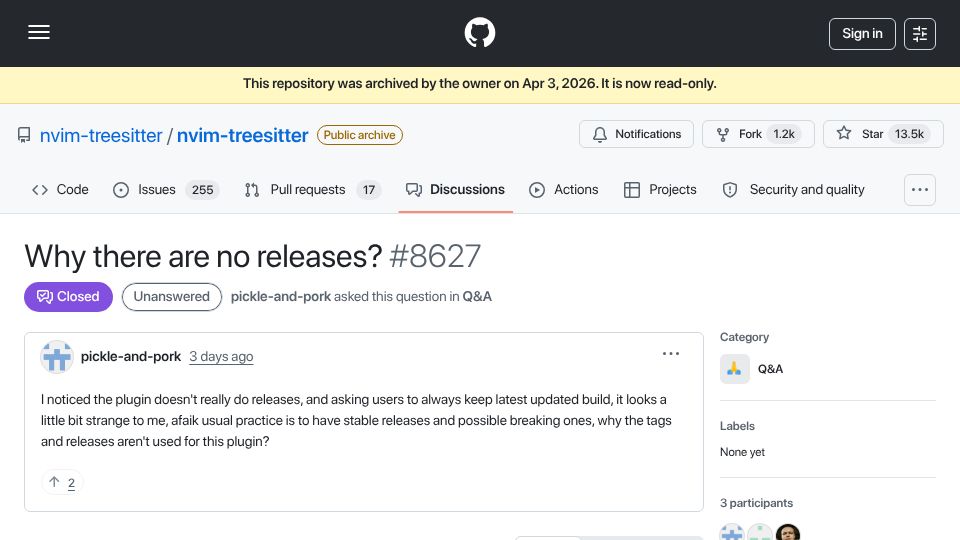The height and width of the screenshot is (540, 960).
Task: Upvote the question with arrow button
Action: click(62, 483)
